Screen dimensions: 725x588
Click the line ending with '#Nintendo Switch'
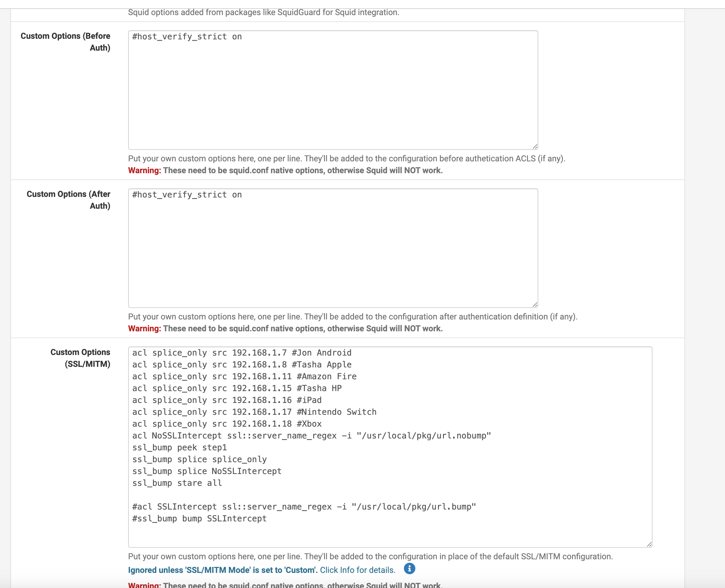(x=254, y=412)
